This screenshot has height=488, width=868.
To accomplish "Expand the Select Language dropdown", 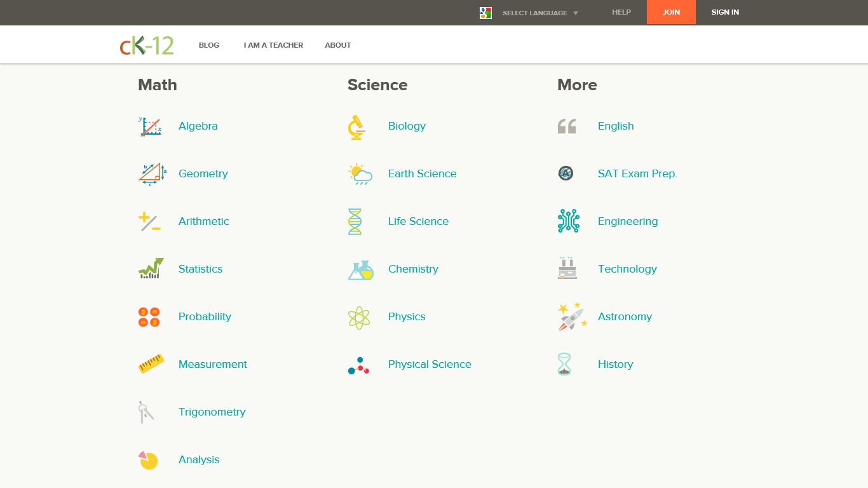I will (x=534, y=13).
